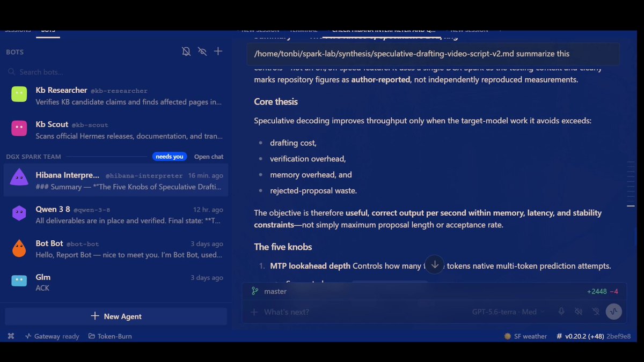Click the Open chat link

[209, 157]
